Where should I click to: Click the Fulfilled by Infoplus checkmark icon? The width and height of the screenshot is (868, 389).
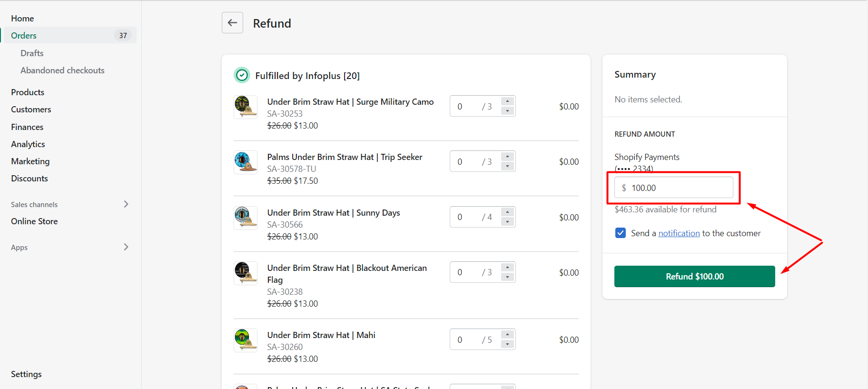pos(242,75)
